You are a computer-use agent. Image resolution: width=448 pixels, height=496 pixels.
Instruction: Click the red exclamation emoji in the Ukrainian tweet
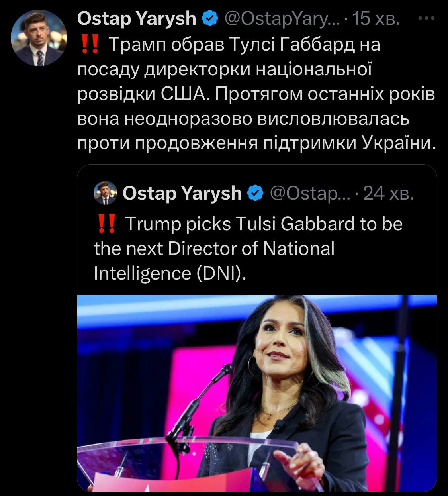click(x=89, y=45)
